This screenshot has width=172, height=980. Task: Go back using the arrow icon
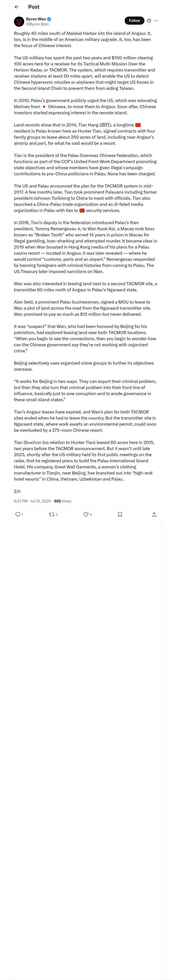tap(16, 7)
